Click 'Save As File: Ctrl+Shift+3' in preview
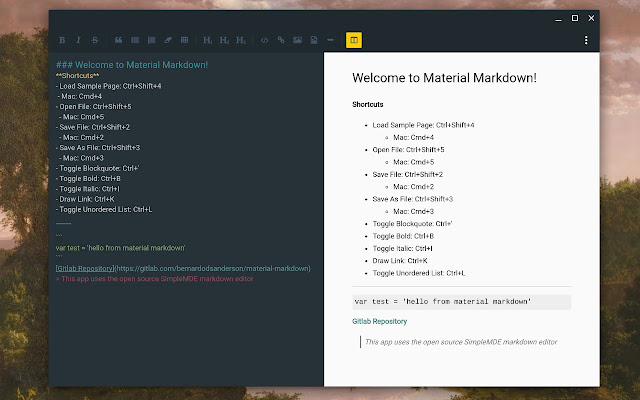640x400 pixels. point(413,199)
